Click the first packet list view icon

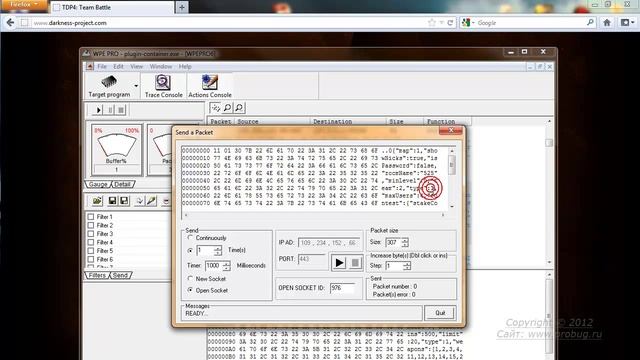coord(216,108)
